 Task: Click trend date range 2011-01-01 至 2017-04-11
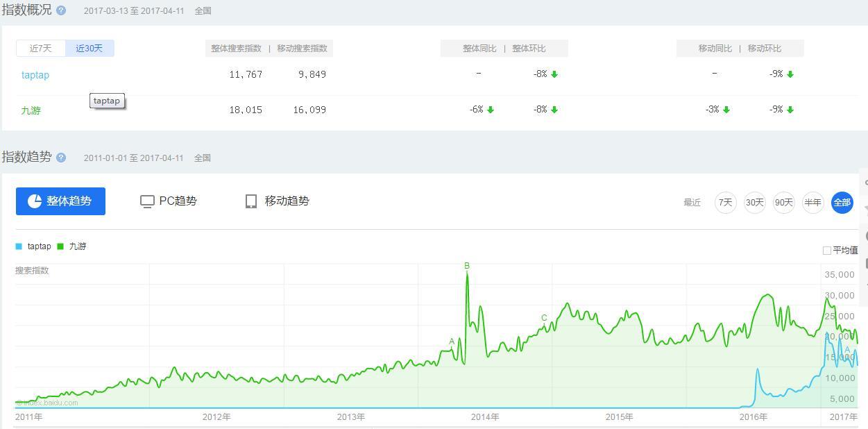click(x=134, y=158)
